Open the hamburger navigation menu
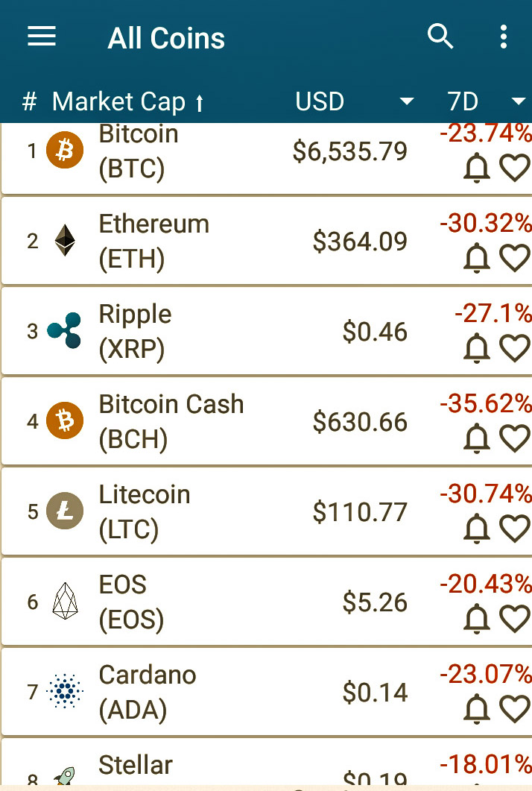Viewport: 532px width, 791px height. coord(41,37)
